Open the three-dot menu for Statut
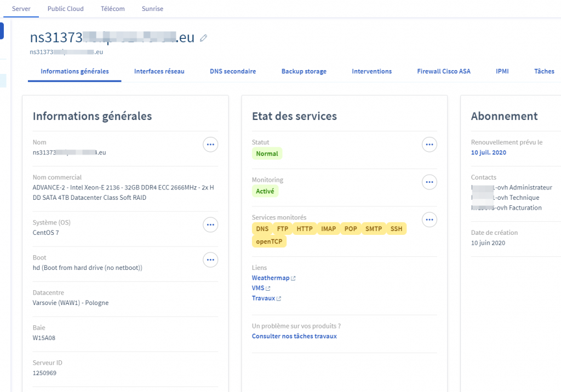 430,145
